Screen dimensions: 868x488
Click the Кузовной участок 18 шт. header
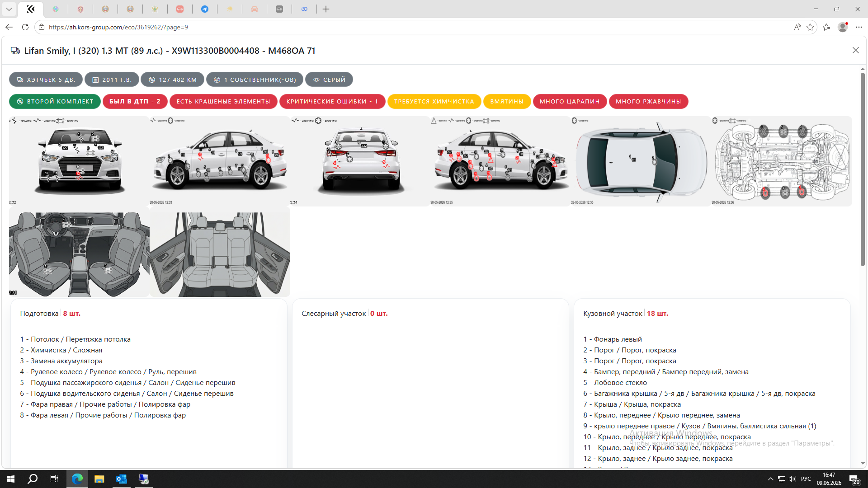[626, 314]
